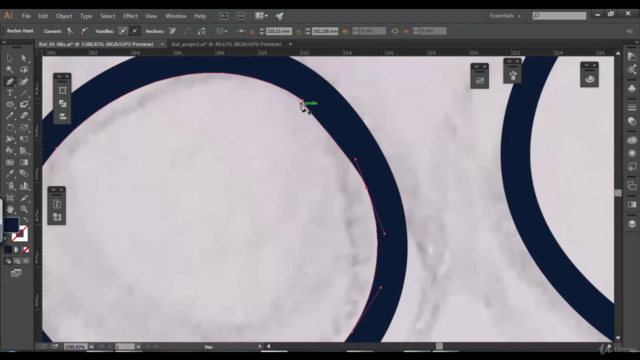Screen dimensions: 640x360
Task: Open the Help menu
Action: [200, 16]
